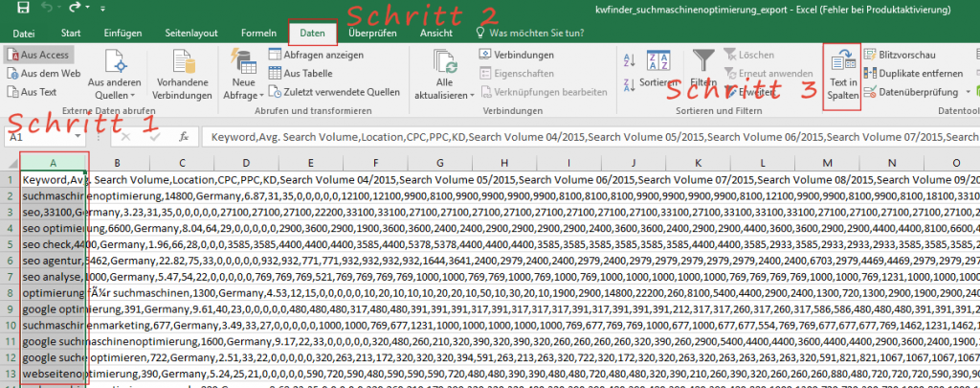Sort descending with the Z-A icon
This screenshot has width=980, height=388.
(630, 84)
